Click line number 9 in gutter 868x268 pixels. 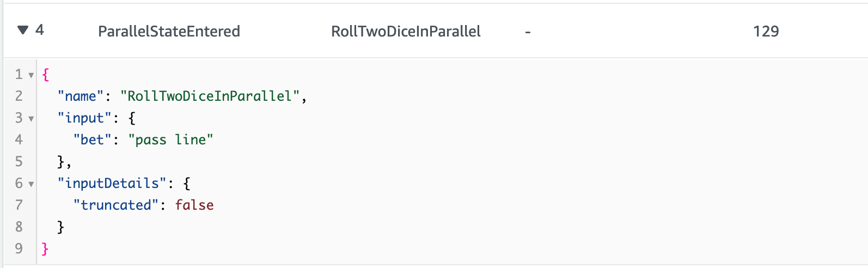19,249
